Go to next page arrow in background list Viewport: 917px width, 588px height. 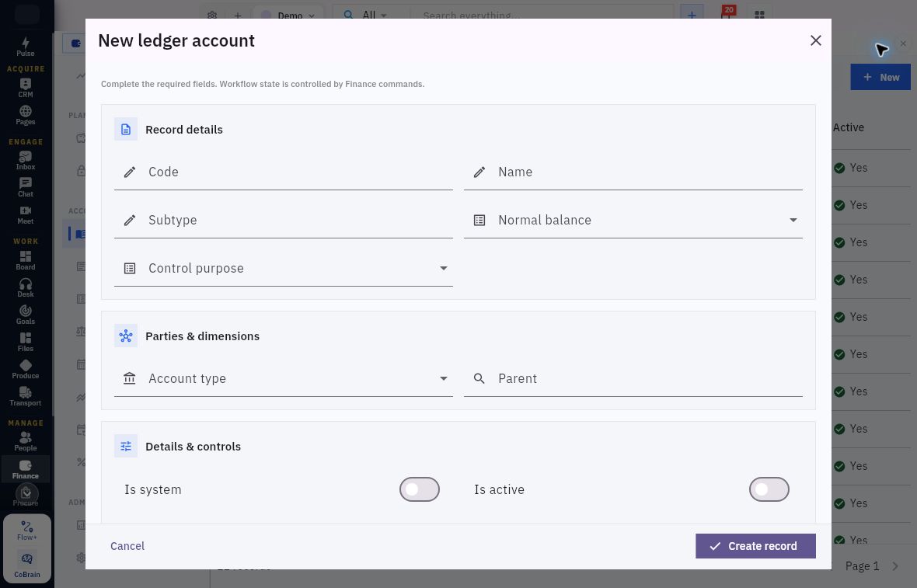(x=895, y=565)
